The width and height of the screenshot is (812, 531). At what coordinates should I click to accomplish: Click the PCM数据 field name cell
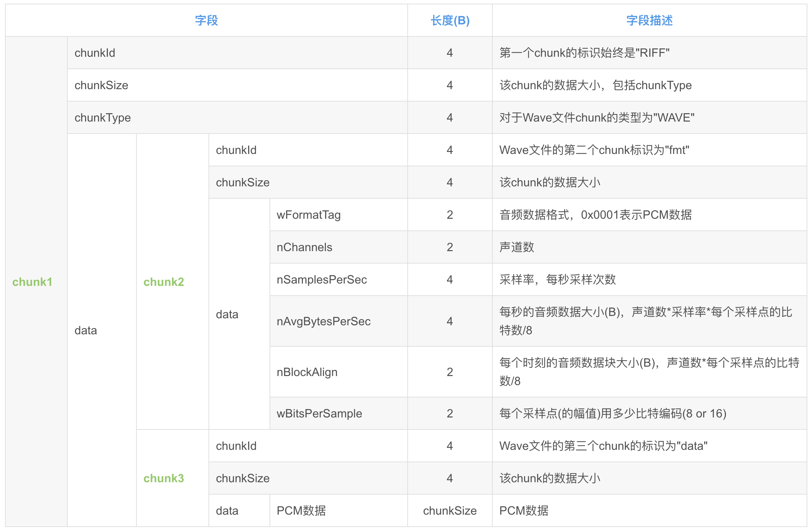point(301,511)
